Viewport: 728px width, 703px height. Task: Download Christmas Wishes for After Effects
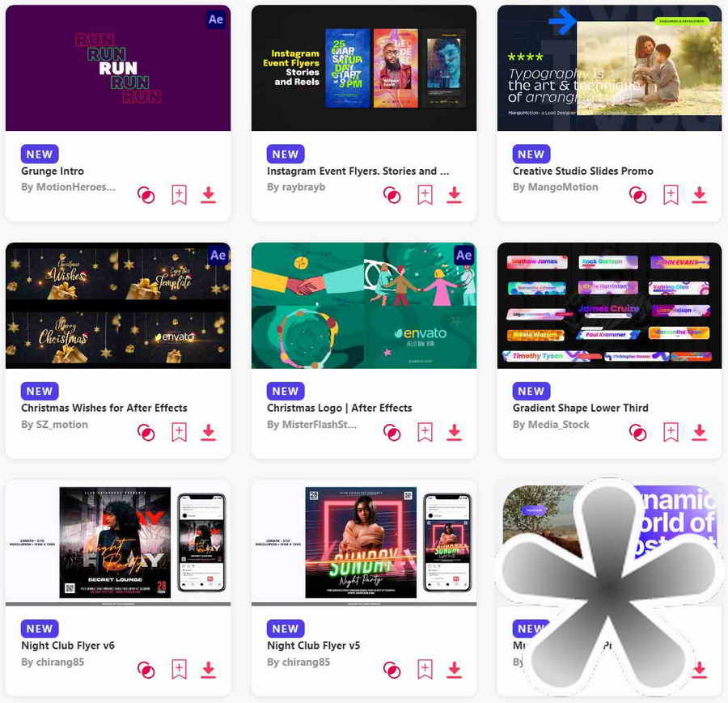tap(209, 432)
